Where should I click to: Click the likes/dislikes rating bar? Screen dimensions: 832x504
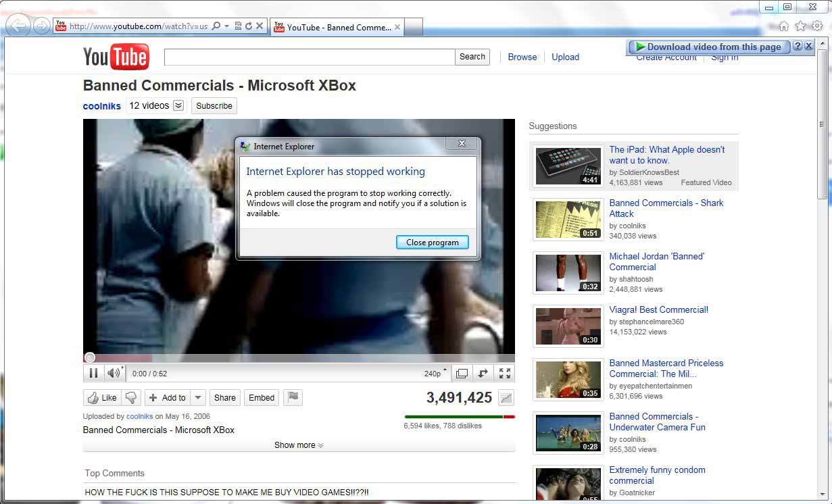point(460,417)
